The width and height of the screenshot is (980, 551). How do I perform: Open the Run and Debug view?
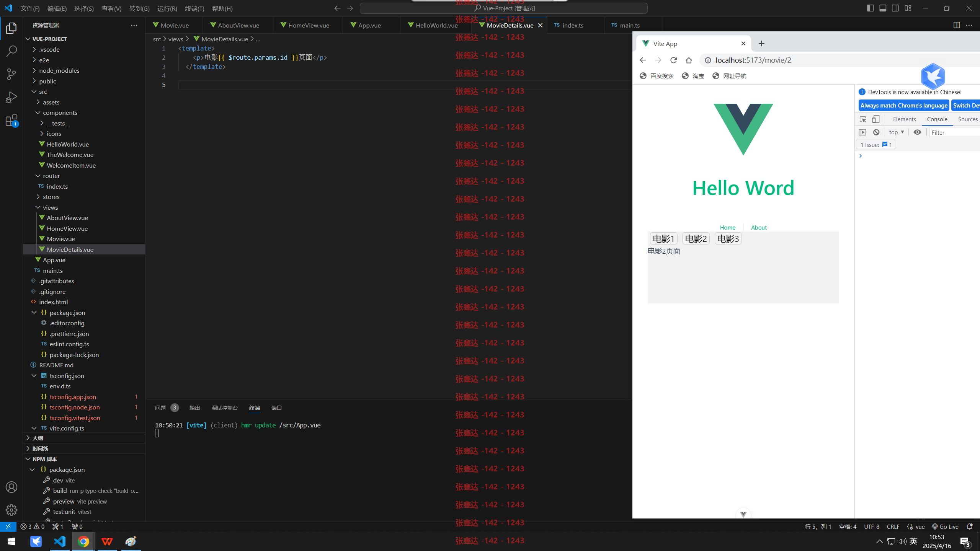(11, 97)
